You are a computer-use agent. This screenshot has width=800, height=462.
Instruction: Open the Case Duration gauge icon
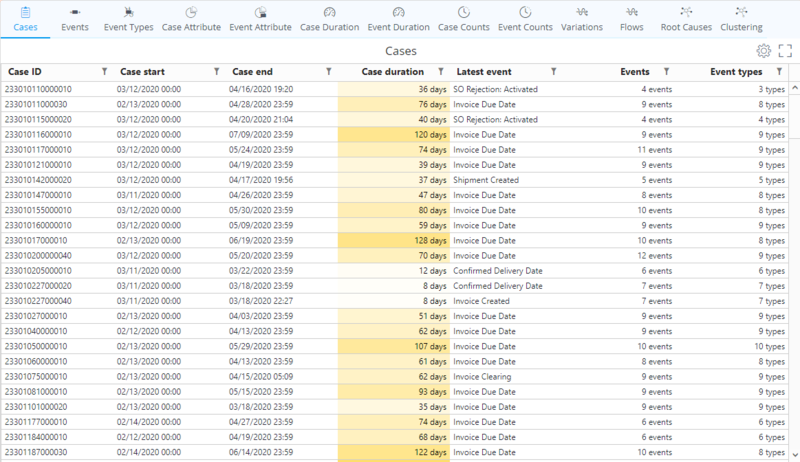[x=330, y=12]
